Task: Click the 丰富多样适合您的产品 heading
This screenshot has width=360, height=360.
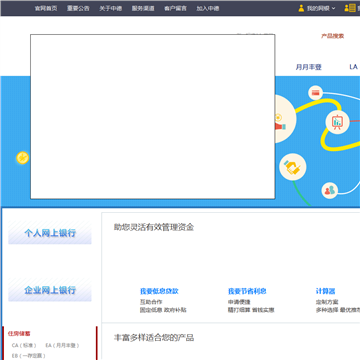Action: click(154, 338)
